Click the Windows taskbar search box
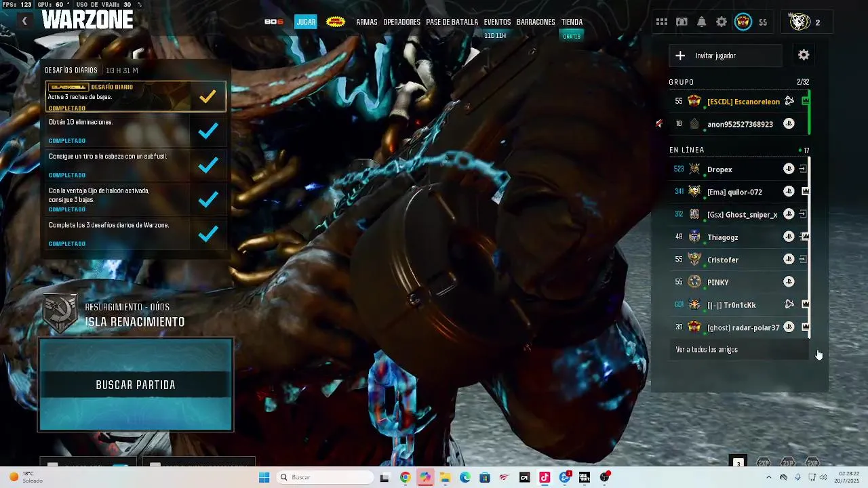 pyautogui.click(x=325, y=477)
